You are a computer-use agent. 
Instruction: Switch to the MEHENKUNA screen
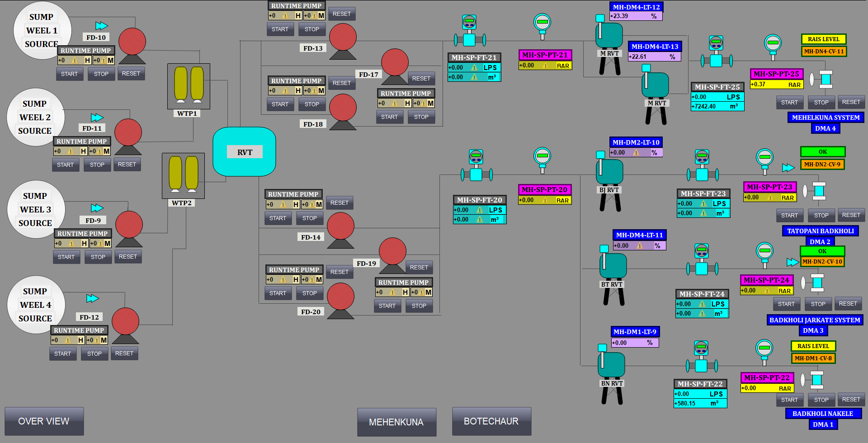(x=396, y=422)
